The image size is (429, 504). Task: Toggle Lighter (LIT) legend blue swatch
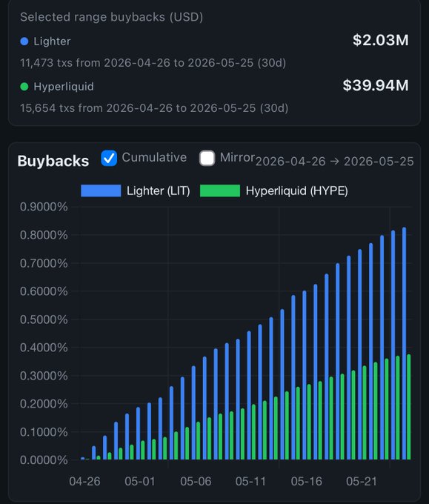coord(101,190)
